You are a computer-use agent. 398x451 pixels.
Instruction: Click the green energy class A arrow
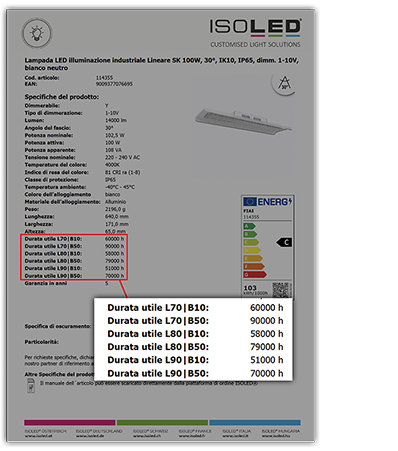pyautogui.click(x=249, y=226)
